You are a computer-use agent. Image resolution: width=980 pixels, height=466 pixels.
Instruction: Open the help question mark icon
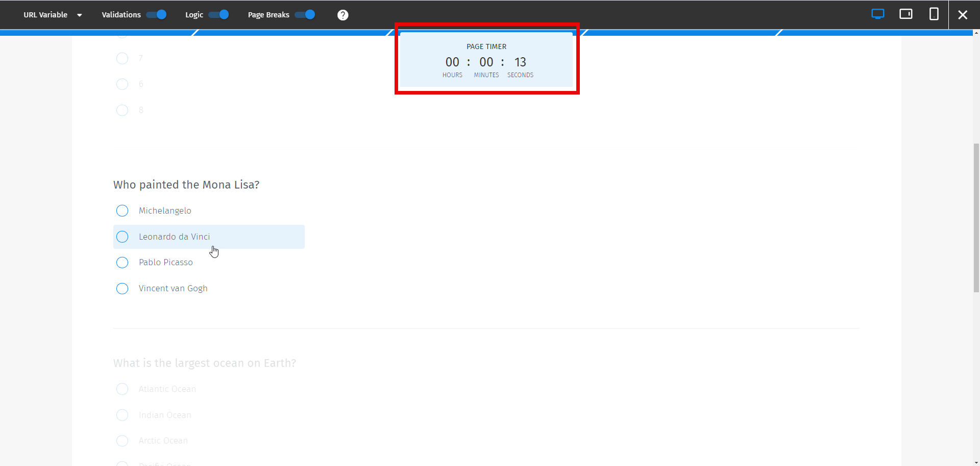coord(343,15)
